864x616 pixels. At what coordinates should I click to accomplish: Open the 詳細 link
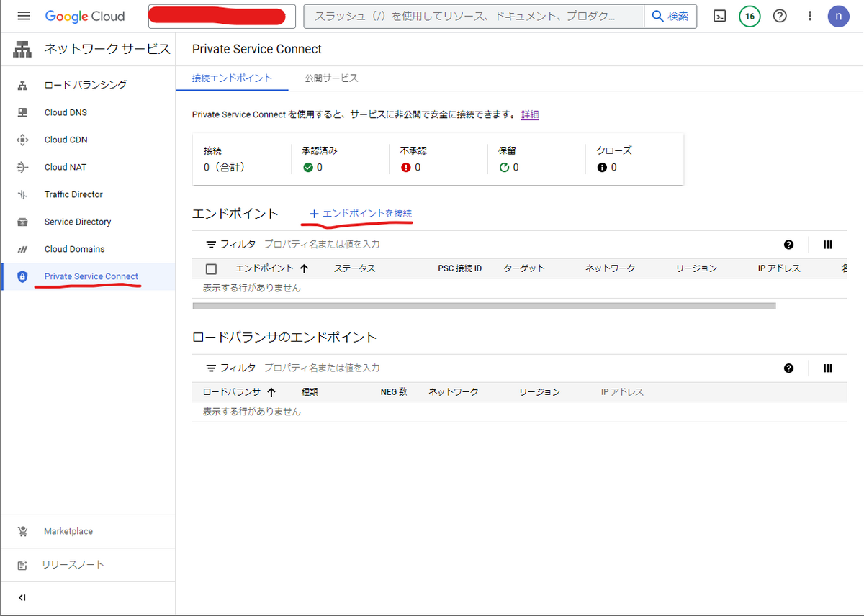pyautogui.click(x=530, y=114)
